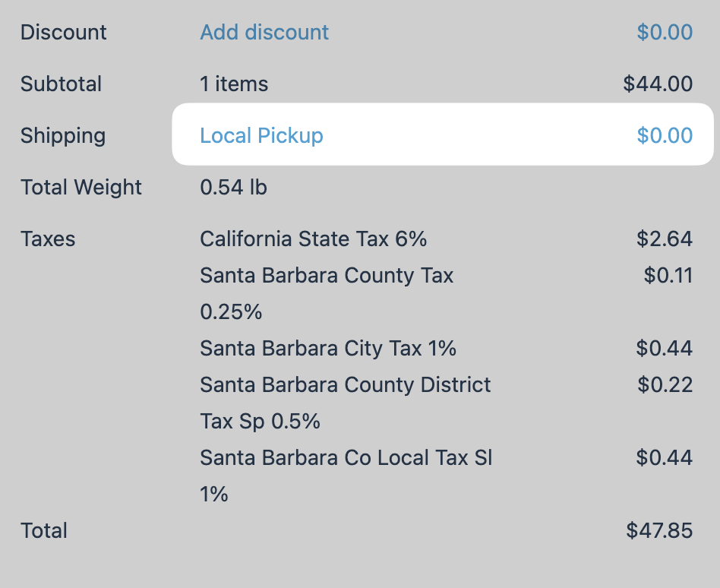
Task: Open the Add discount link
Action: click(x=264, y=32)
